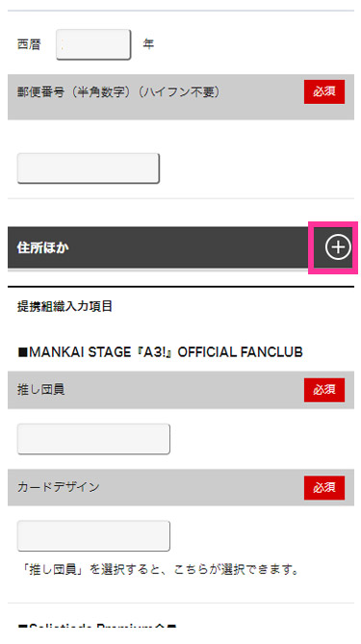Expand 住所ほか section with plus icon
The width and height of the screenshot is (361, 644).
click(338, 247)
